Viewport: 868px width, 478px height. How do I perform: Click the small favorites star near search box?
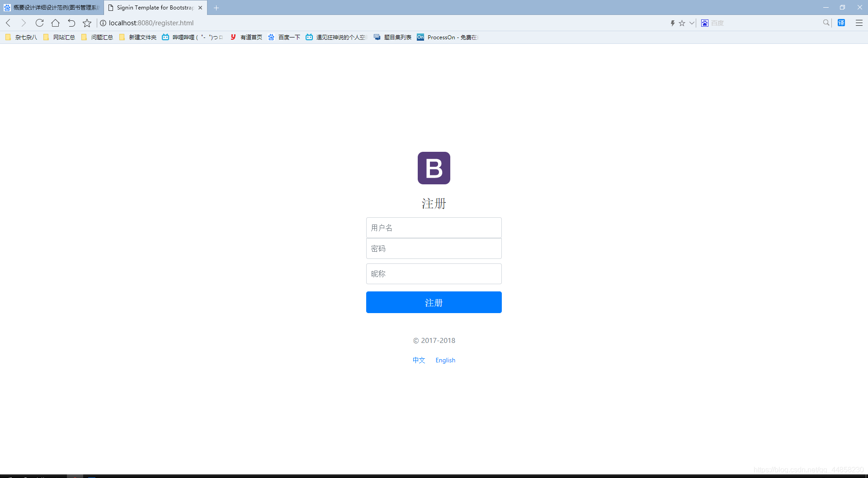click(682, 23)
